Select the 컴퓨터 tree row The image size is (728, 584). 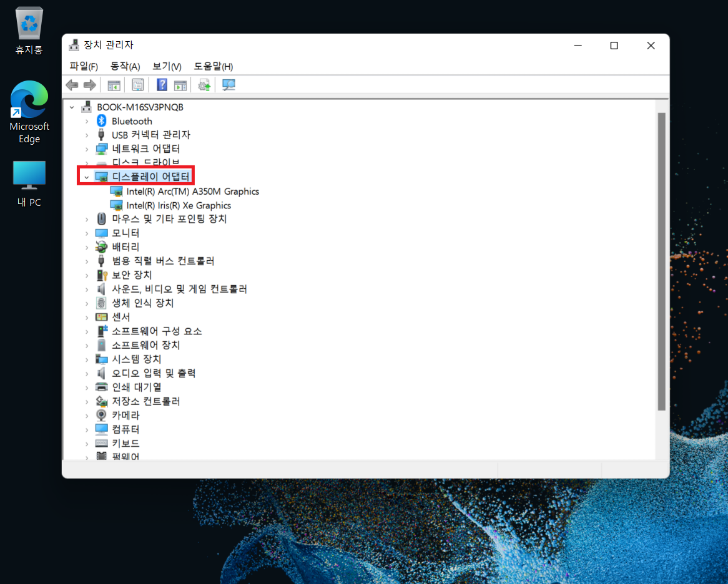pyautogui.click(x=126, y=429)
